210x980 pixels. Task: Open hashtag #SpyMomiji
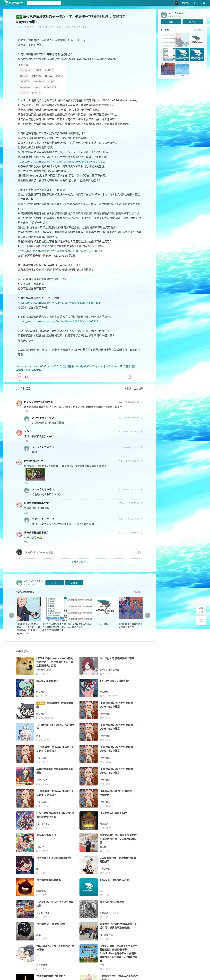point(98,366)
